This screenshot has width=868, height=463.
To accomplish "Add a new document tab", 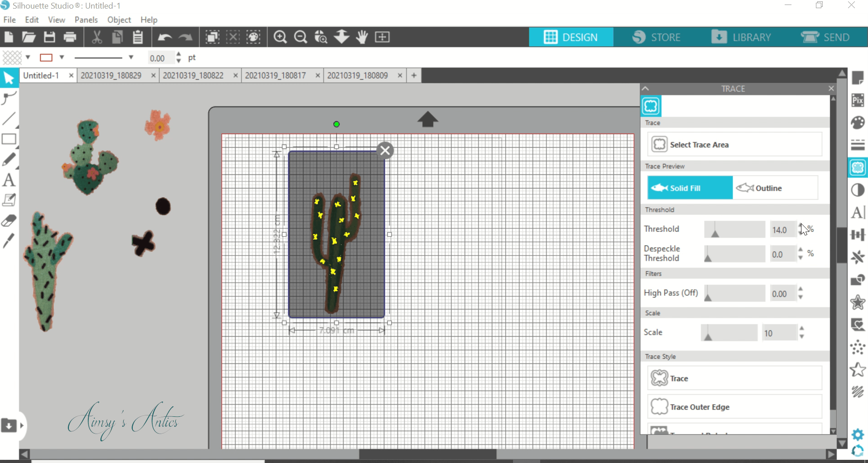I will 414,76.
